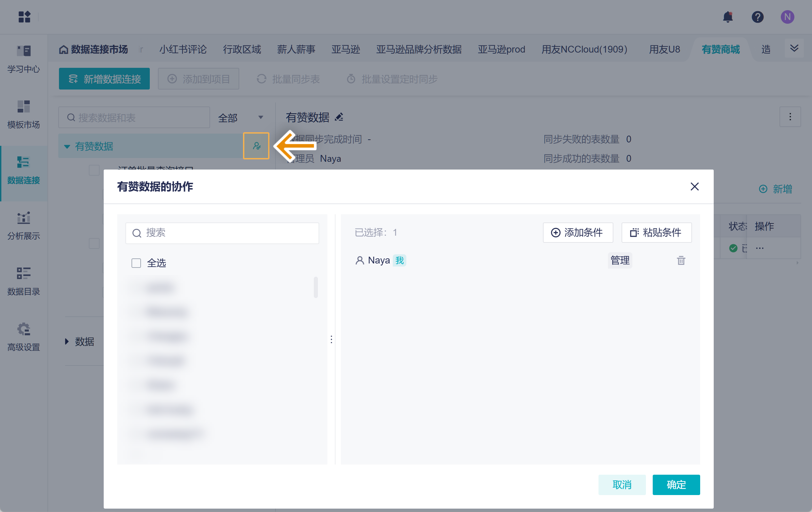The width and height of the screenshot is (812, 512).
Task: Click the edit pencil next to 有赞数据 title
Action: [339, 117]
